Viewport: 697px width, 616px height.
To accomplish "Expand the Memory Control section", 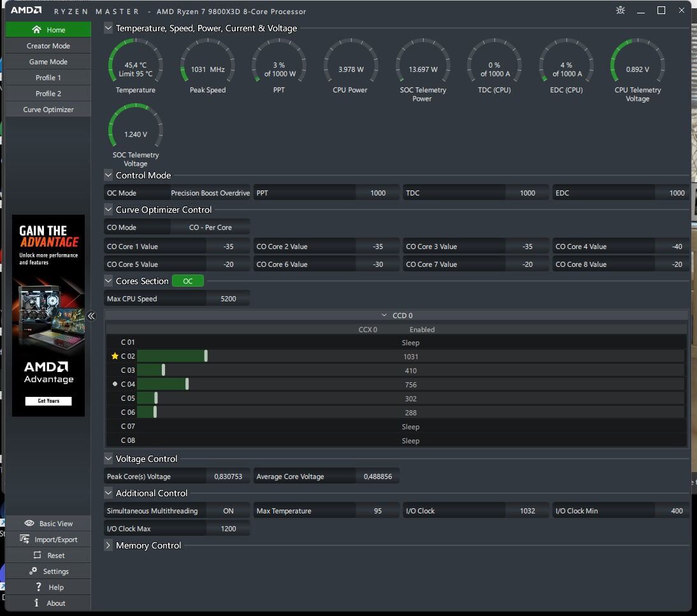I will click(108, 545).
